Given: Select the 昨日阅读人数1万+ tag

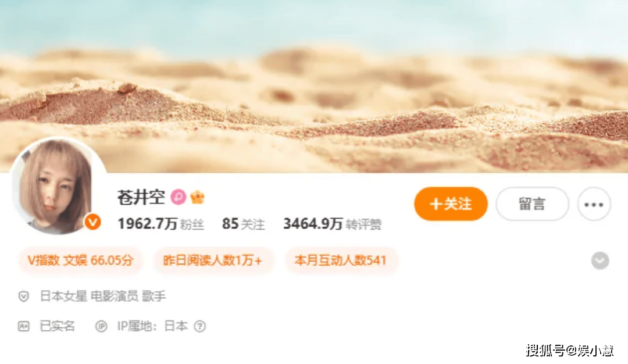Looking at the screenshot, I should click(x=213, y=260).
